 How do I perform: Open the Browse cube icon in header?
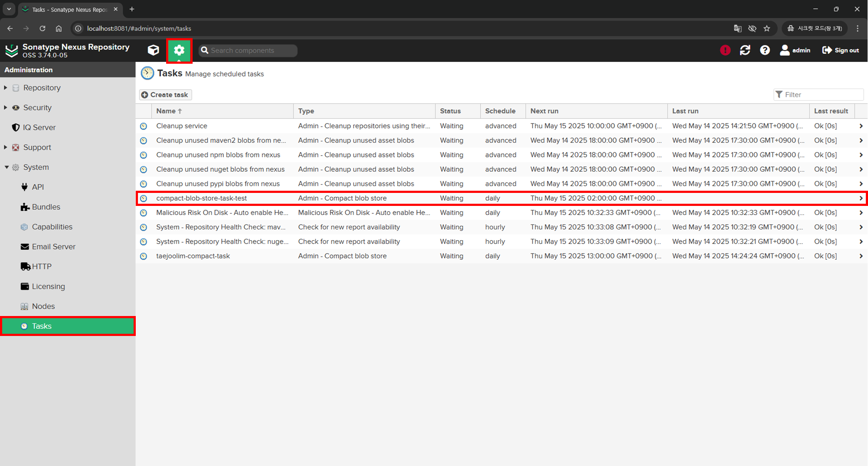(x=153, y=50)
